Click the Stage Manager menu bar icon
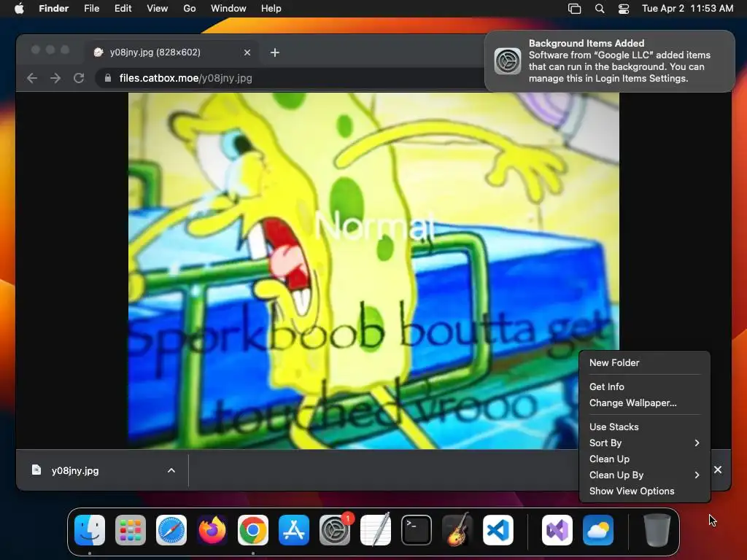 click(x=575, y=9)
